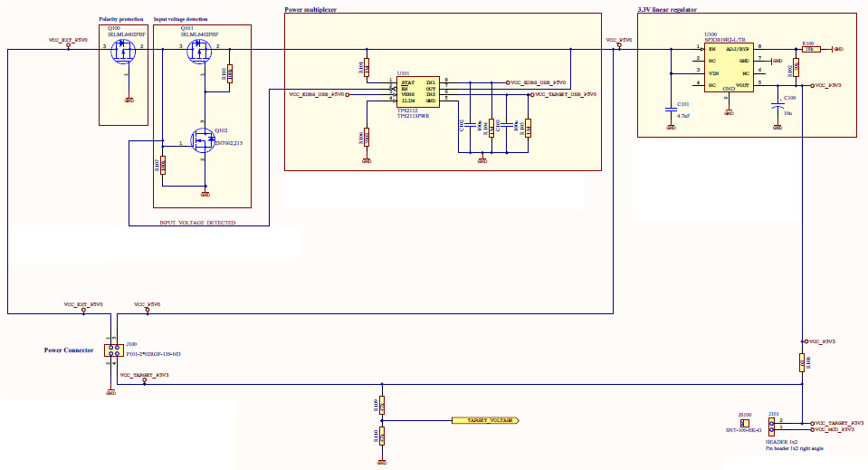Screen dimensions: 868x470
Task: Select resistor R109 in the voltage divider
Action: pyautogui.click(x=381, y=406)
